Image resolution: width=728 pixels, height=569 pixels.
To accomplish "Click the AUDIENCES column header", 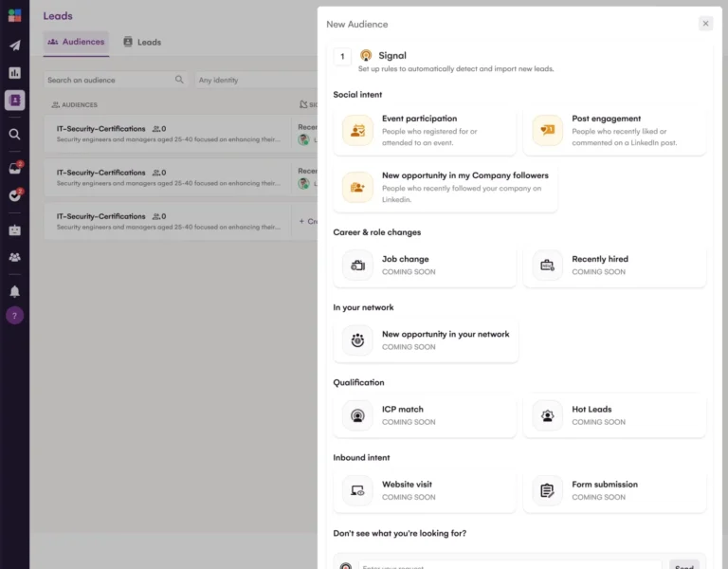I will [74, 105].
